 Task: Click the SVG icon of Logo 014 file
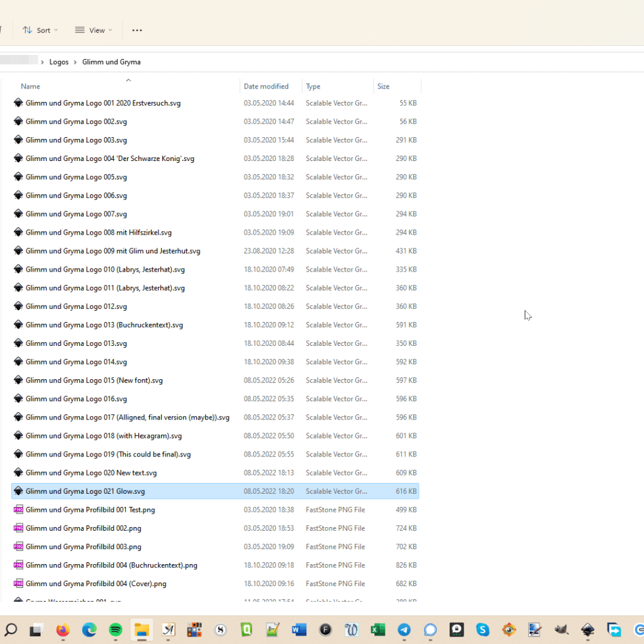(x=18, y=362)
